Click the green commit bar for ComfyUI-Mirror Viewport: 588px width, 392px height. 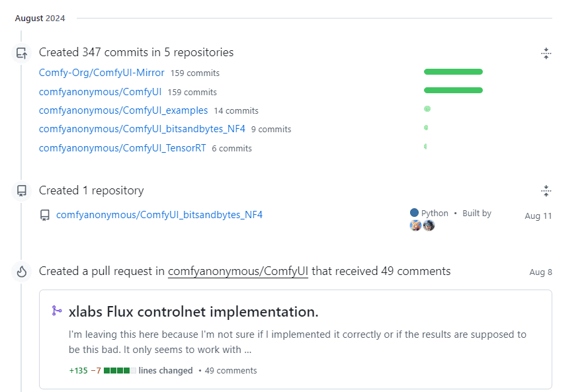453,71
